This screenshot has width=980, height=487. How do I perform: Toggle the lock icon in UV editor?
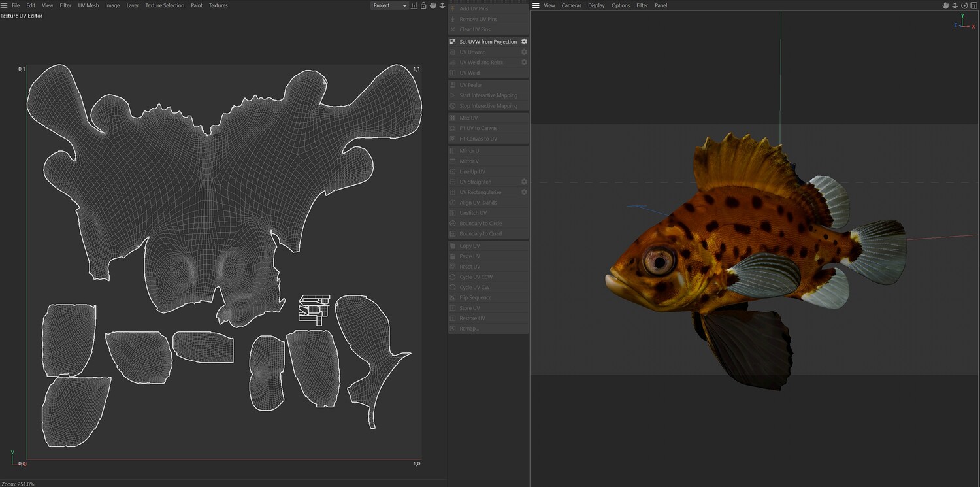(x=423, y=5)
